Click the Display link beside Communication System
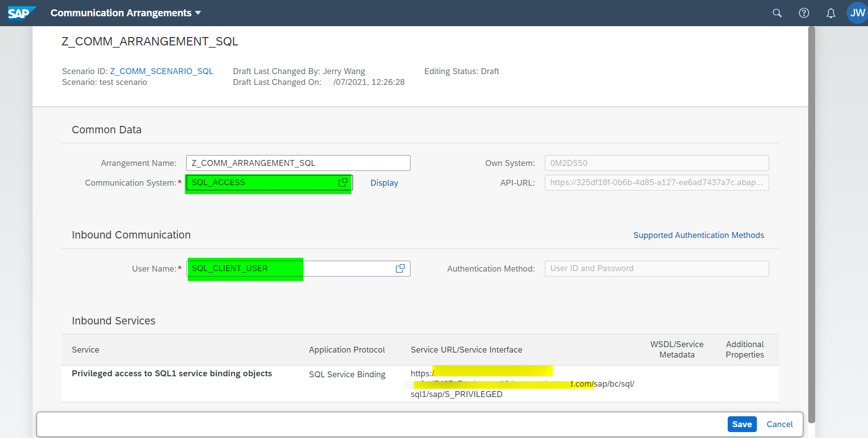 384,183
